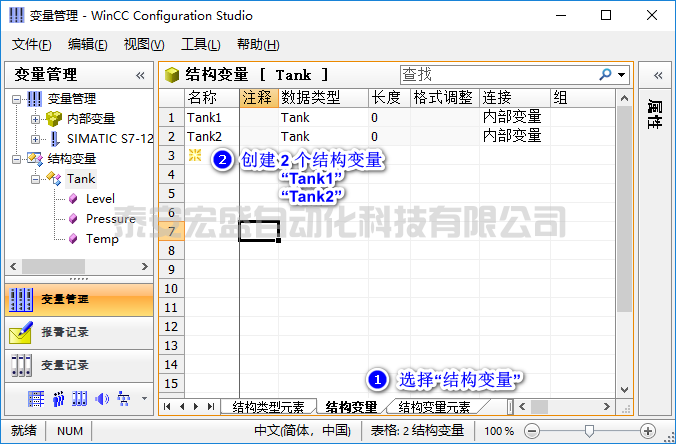Click the user administration people icon
The image size is (676, 444).
point(58,399)
